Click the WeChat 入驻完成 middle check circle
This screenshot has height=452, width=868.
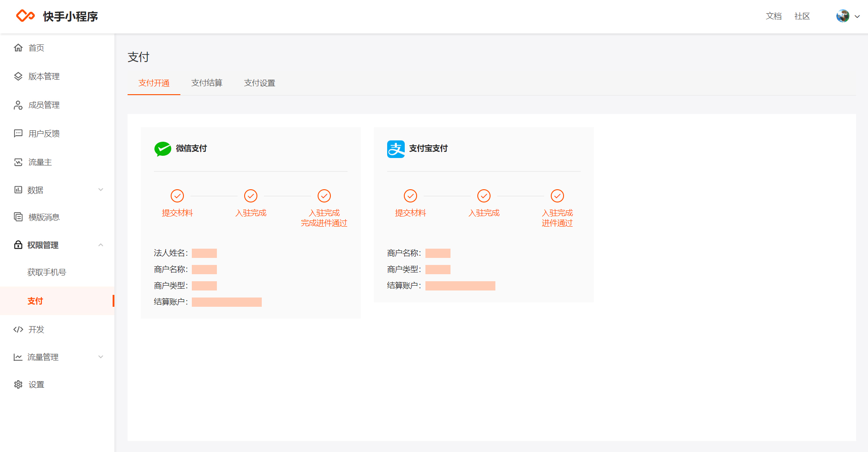tap(251, 195)
